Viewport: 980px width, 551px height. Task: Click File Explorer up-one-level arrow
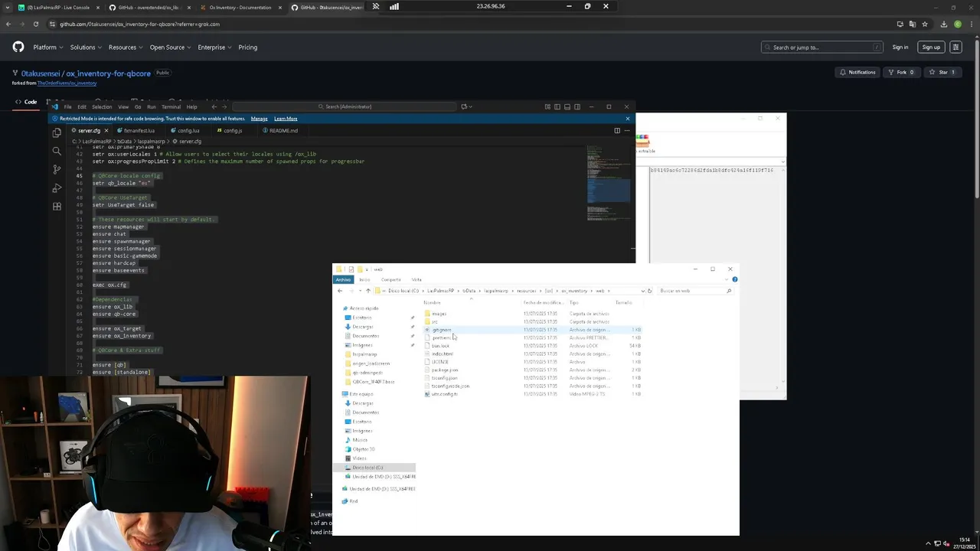coord(367,291)
